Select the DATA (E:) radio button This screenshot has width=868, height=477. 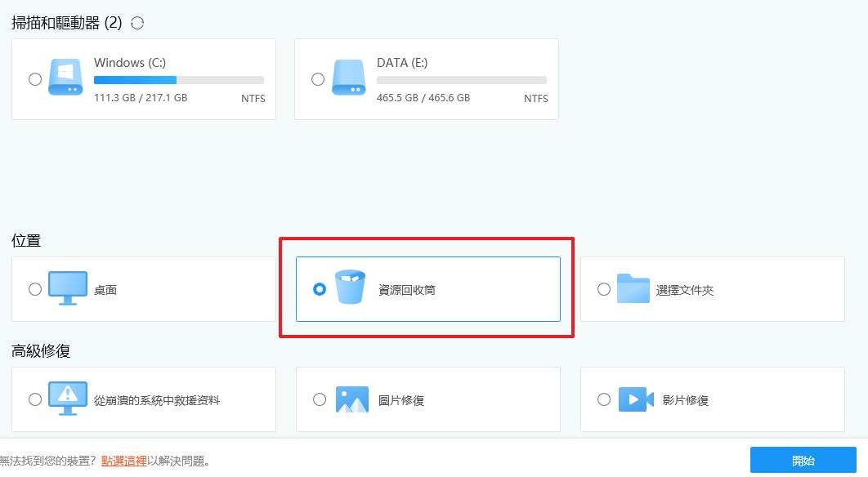pos(318,79)
